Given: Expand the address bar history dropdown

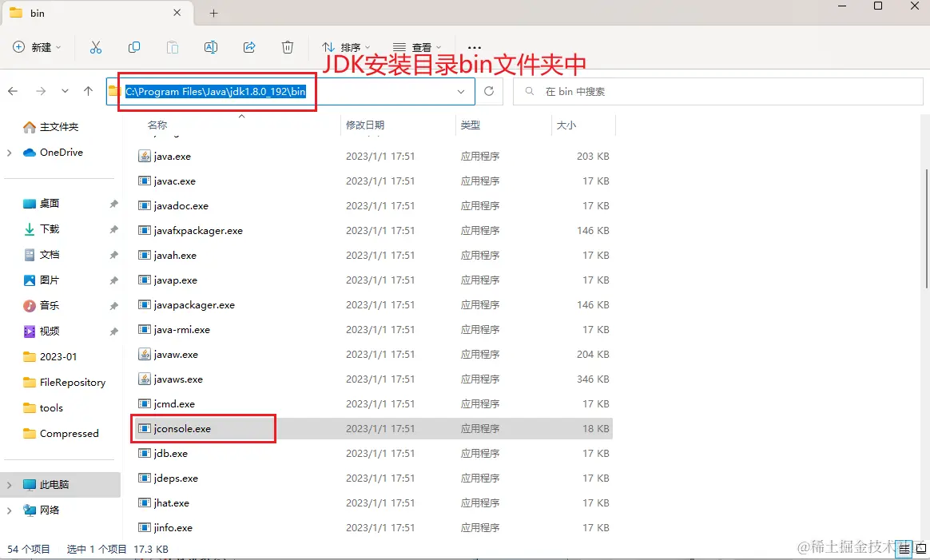Looking at the screenshot, I should [461, 91].
